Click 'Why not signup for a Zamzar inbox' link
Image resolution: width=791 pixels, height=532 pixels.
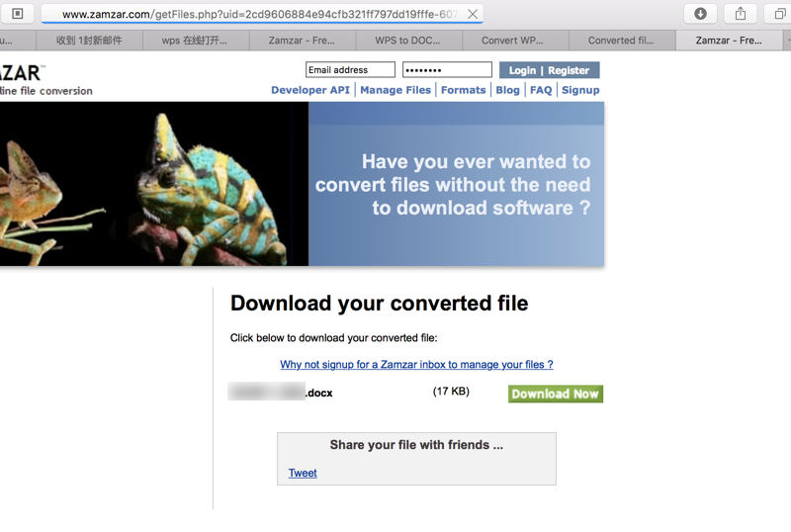(x=416, y=365)
